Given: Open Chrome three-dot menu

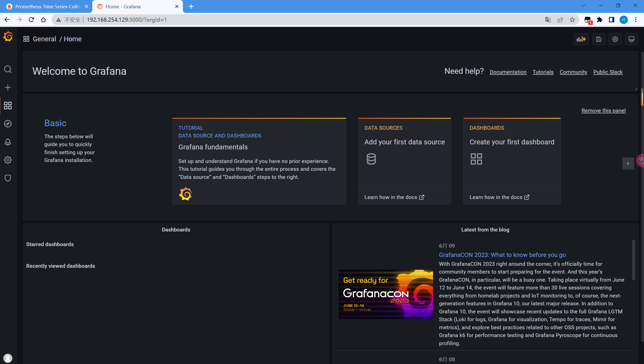Looking at the screenshot, I should click(636, 20).
